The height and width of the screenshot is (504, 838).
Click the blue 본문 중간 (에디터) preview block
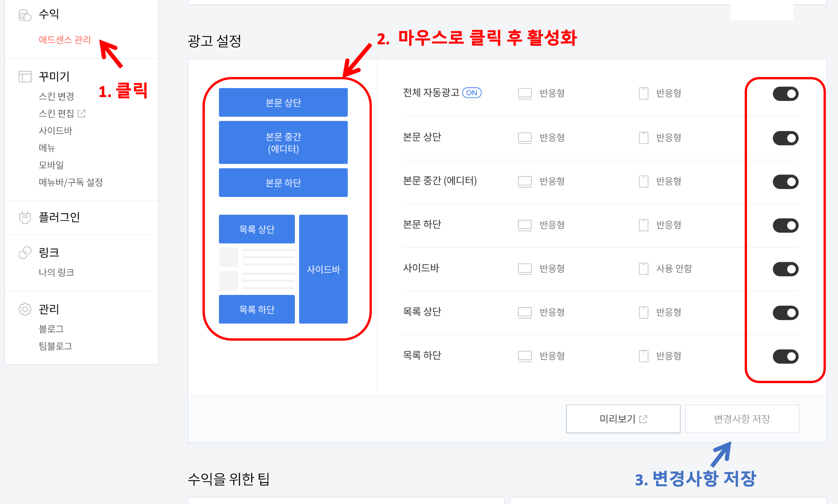tap(283, 142)
